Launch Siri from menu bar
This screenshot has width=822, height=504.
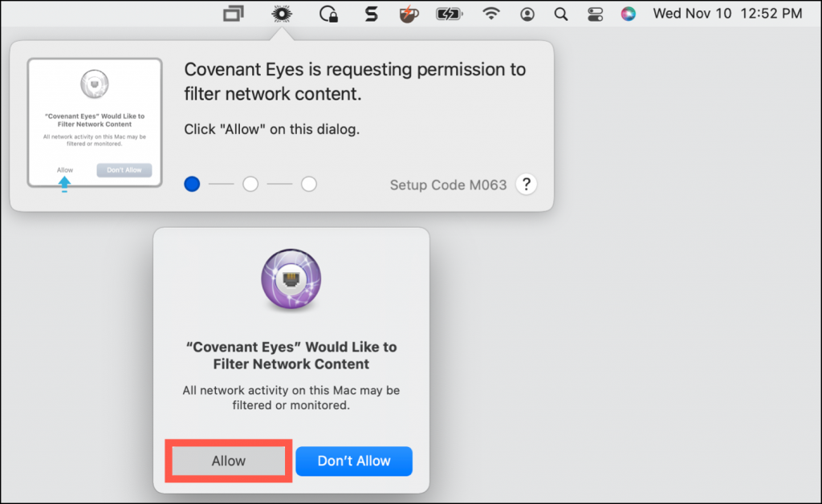click(628, 14)
